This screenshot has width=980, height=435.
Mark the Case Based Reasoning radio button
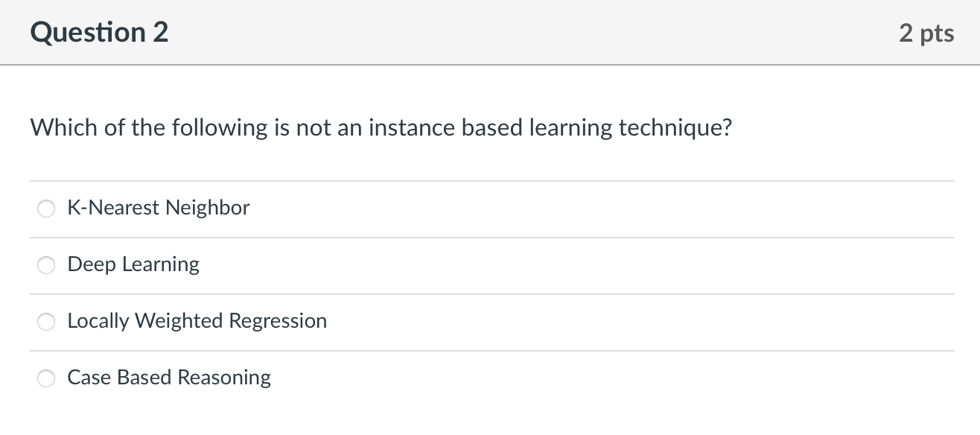tap(46, 378)
